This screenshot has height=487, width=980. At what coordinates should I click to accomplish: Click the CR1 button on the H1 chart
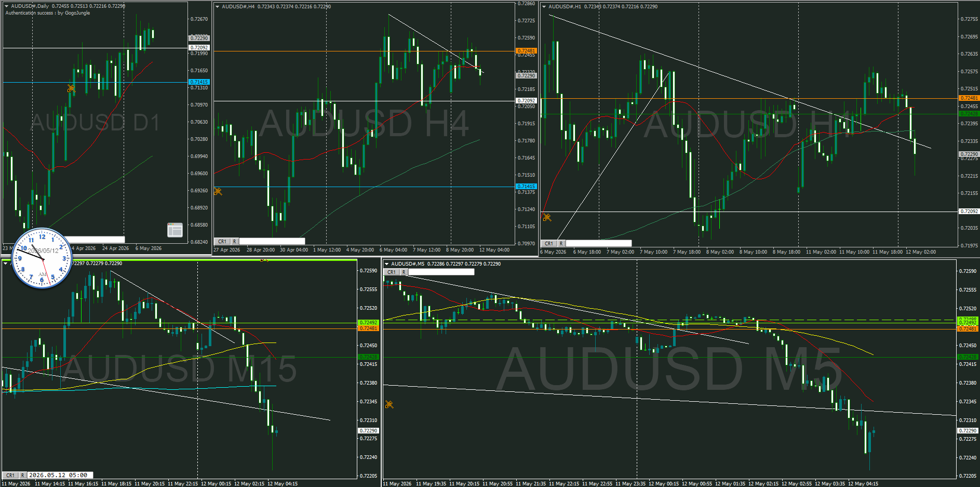549,243
